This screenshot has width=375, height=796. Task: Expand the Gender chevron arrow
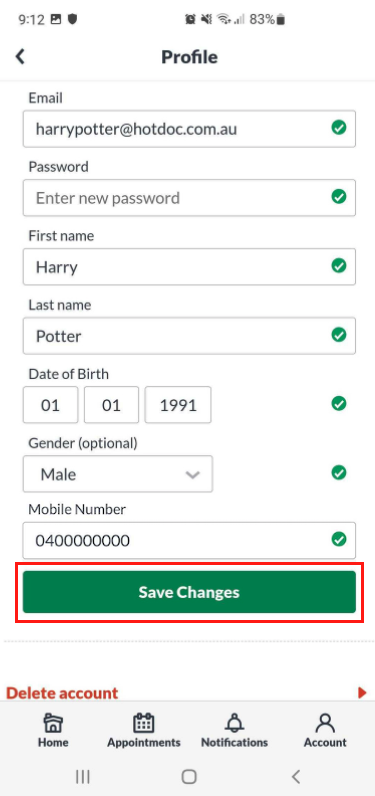point(192,475)
